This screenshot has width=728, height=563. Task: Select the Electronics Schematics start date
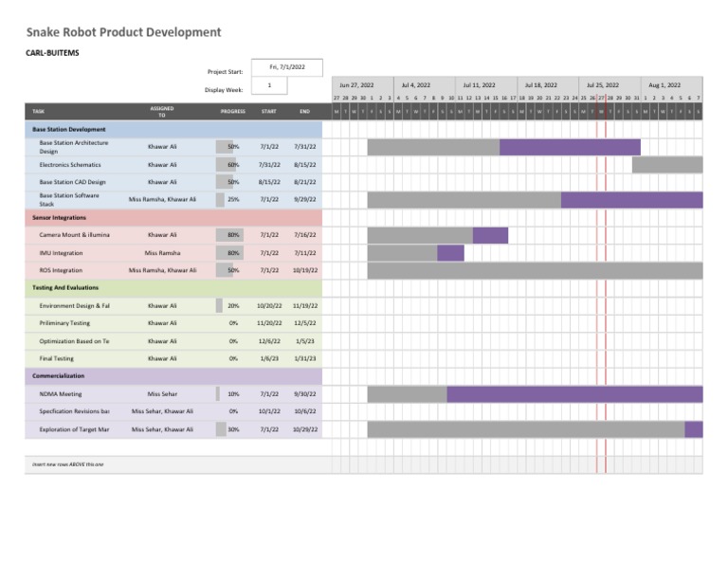269,165
